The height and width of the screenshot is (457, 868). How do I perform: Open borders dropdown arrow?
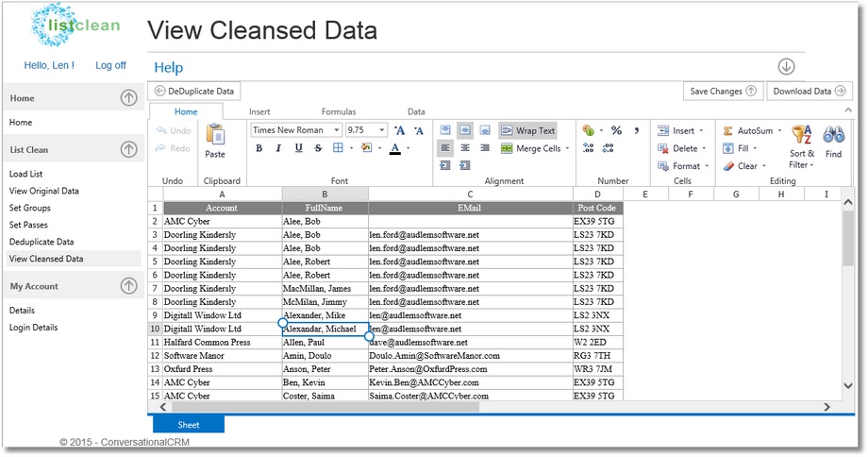tap(351, 148)
